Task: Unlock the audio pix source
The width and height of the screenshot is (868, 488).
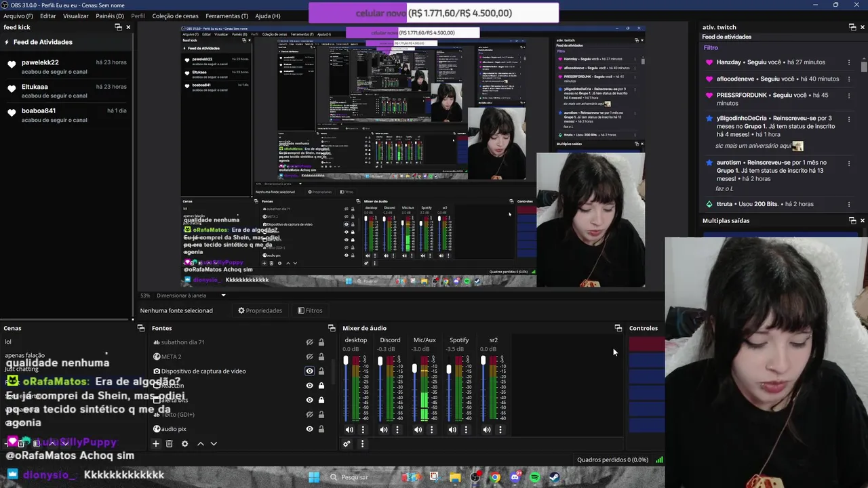Action: click(321, 429)
